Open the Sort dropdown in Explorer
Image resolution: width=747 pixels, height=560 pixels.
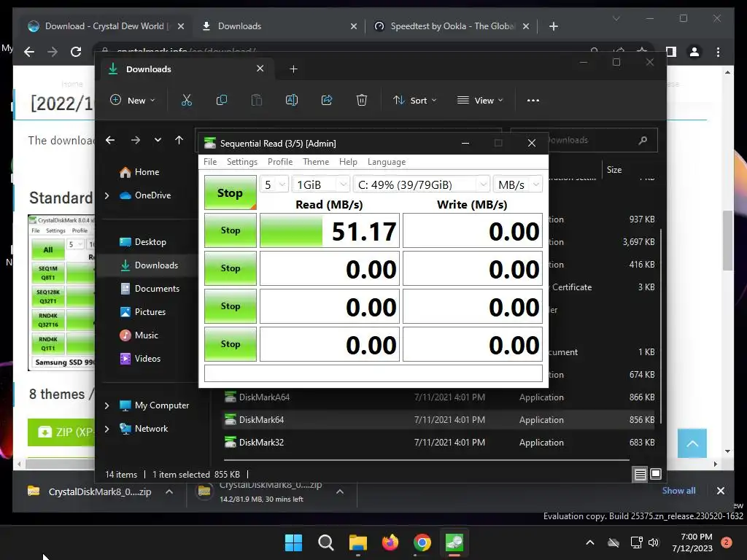click(414, 101)
